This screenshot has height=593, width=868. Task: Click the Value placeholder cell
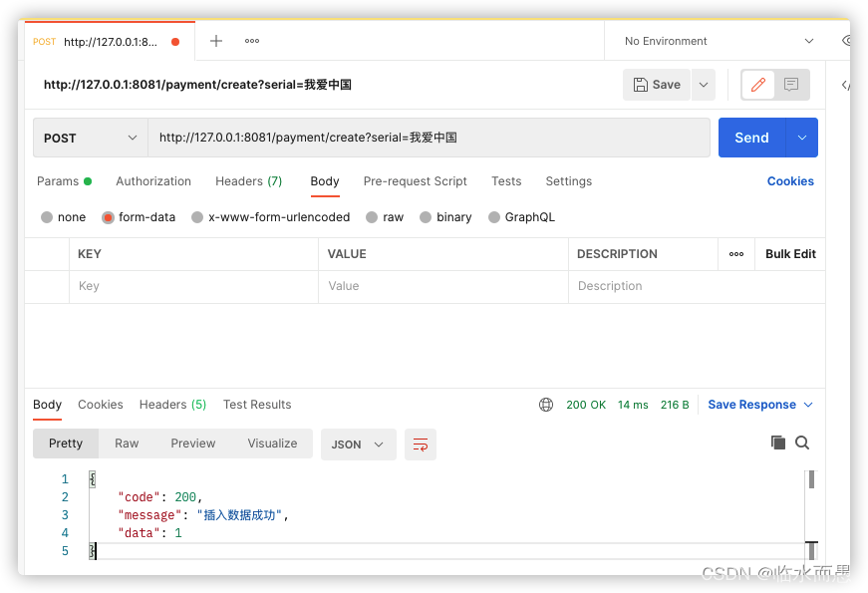(443, 286)
